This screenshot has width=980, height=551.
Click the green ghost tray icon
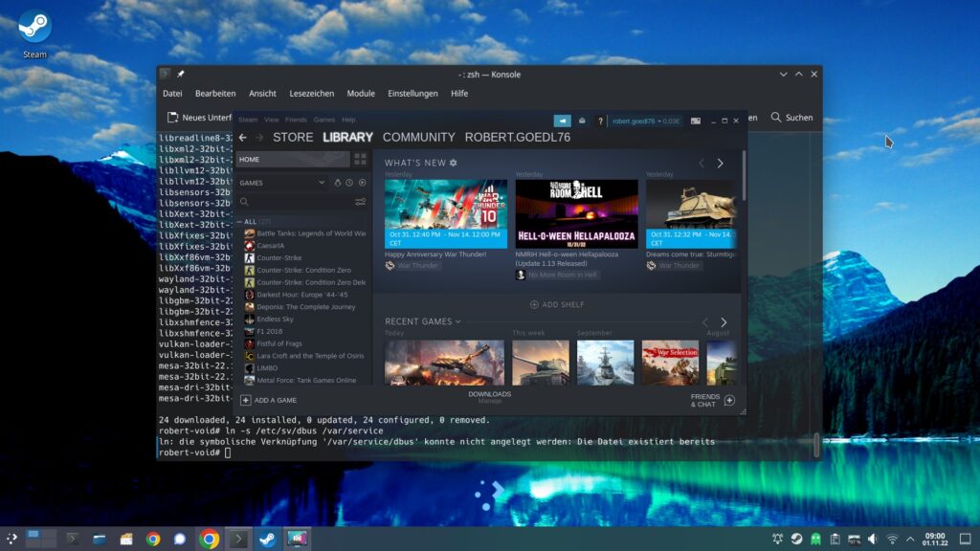click(815, 539)
